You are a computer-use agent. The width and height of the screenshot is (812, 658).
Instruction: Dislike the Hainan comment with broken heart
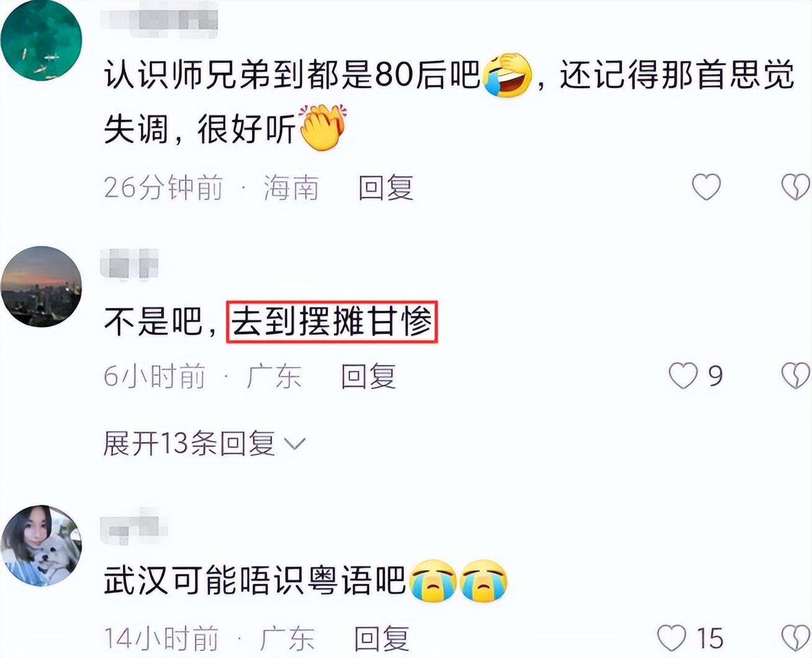tap(796, 187)
